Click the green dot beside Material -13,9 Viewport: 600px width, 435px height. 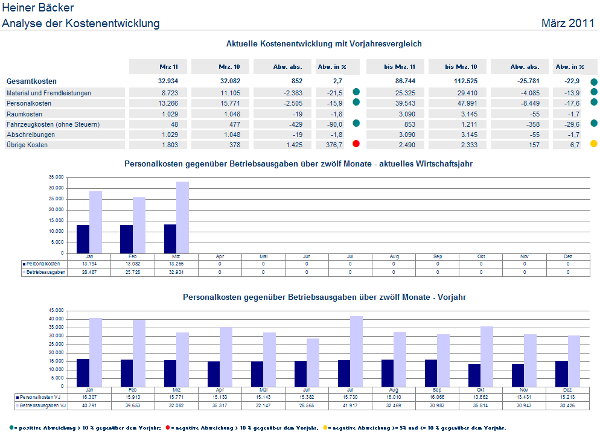(x=593, y=92)
